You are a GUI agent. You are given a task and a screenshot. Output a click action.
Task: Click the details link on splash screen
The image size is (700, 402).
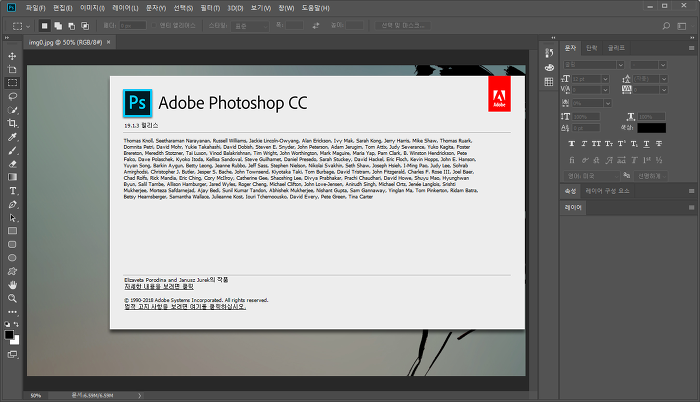point(159,286)
